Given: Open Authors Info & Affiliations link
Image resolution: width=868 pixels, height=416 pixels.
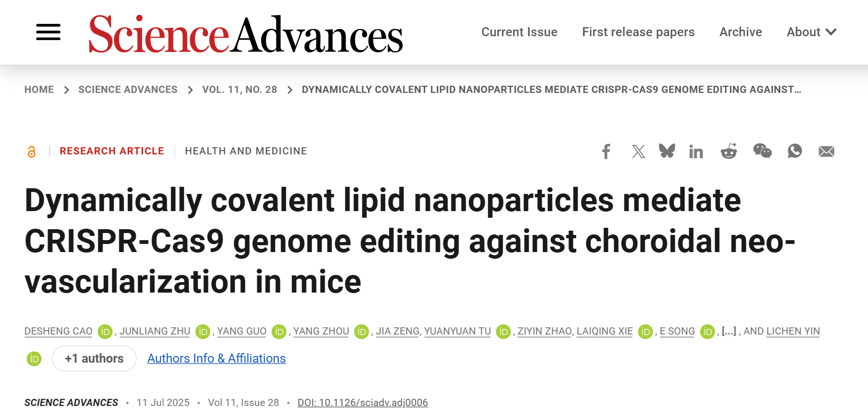Looking at the screenshot, I should pos(216,358).
